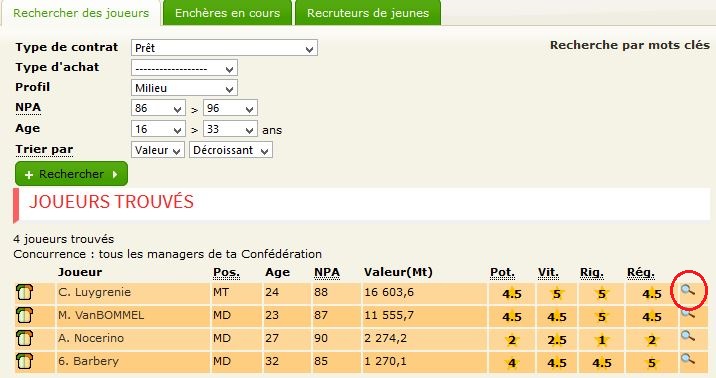Open magnifier details for C. Luygrenie
Screen dimensions: 716x378
point(688,290)
